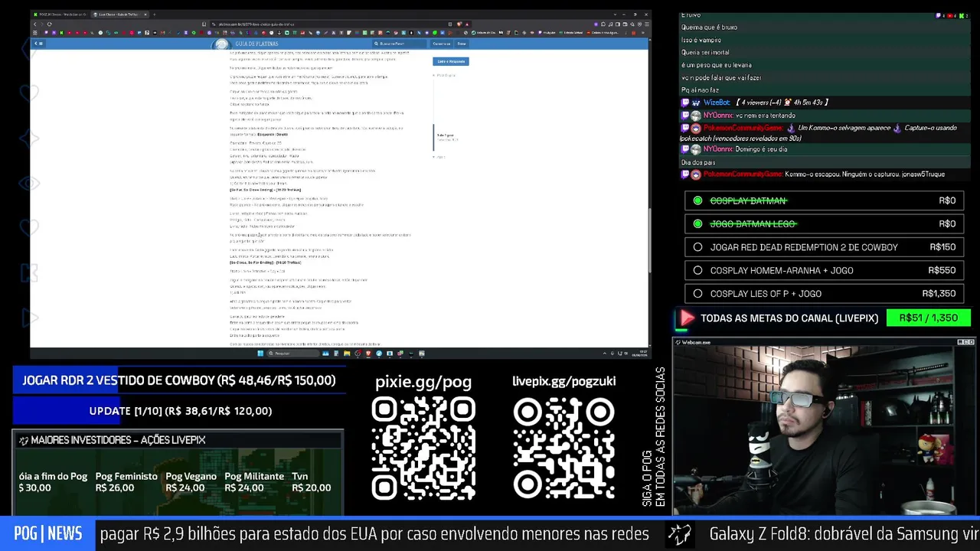Click the R$1,350 goal amount
Image resolution: width=980 pixels, height=551 pixels.
(939, 293)
